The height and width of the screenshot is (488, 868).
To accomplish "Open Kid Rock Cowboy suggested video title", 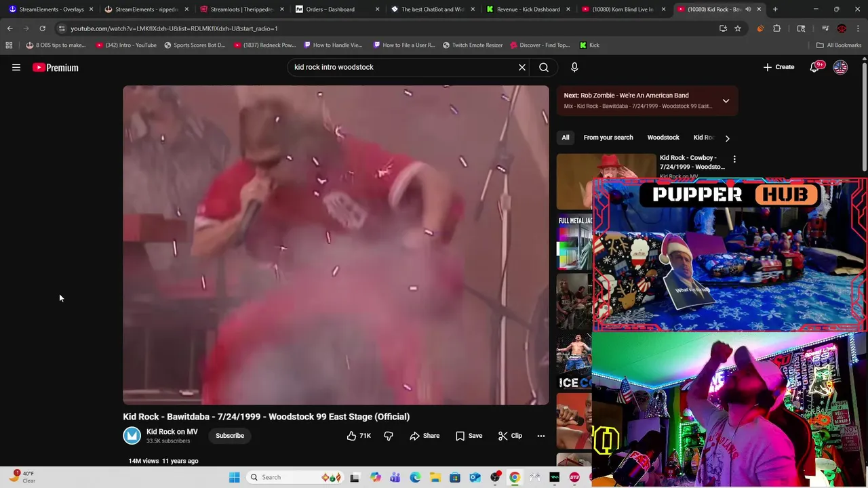I will pos(692,162).
